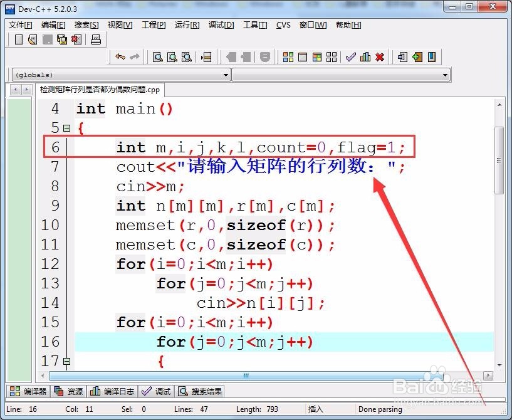512x420 pixels.
Task: Click vertical scrollbar down arrow
Action: [x=499, y=365]
